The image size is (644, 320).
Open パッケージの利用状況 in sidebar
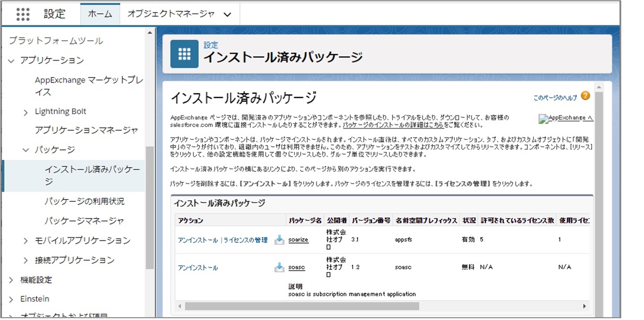84,201
